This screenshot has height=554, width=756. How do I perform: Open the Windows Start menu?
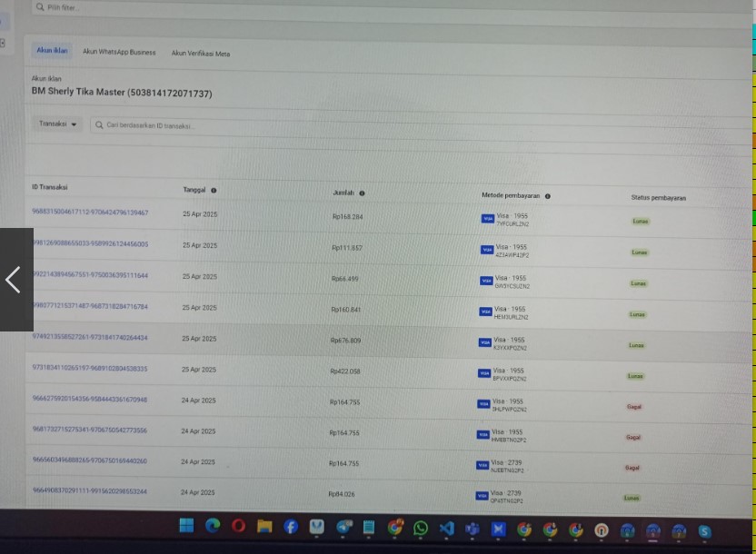coord(186,527)
